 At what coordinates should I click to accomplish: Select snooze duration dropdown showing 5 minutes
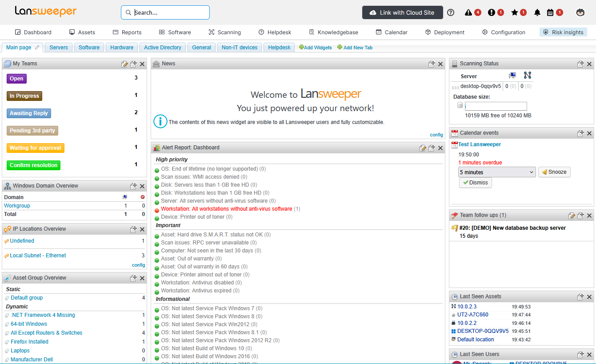[x=497, y=172]
